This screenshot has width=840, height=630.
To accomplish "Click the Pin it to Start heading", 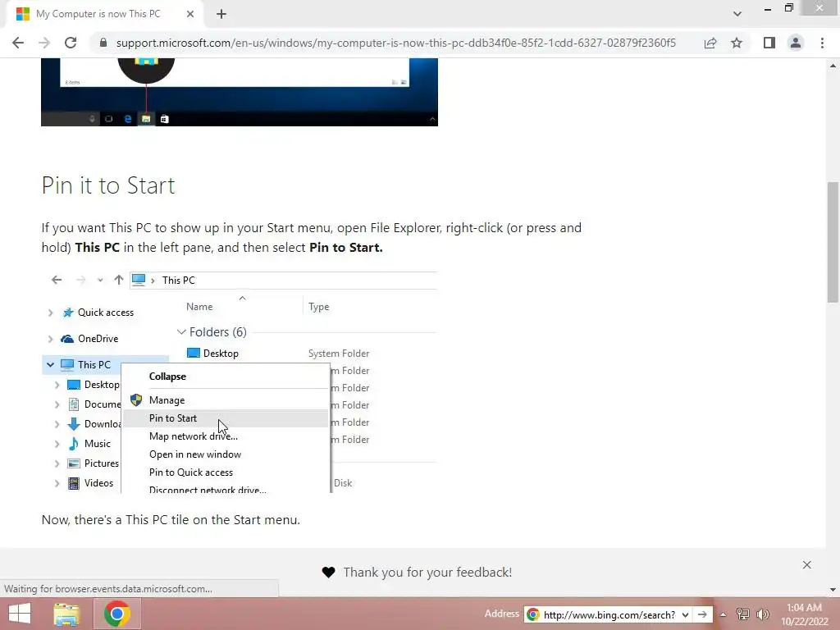I will [108, 185].
